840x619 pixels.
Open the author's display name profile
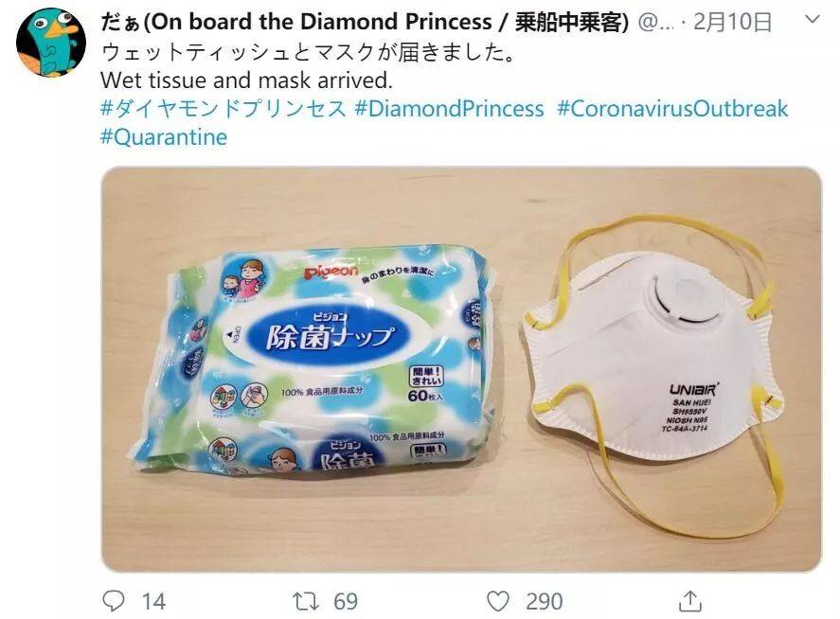[x=365, y=22]
